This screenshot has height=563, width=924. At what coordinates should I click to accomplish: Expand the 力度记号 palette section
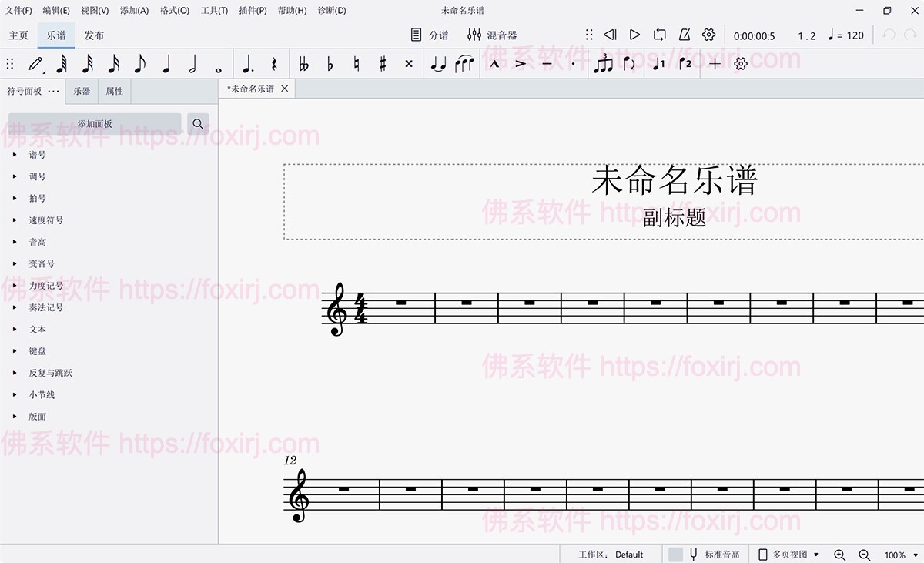[x=46, y=286]
